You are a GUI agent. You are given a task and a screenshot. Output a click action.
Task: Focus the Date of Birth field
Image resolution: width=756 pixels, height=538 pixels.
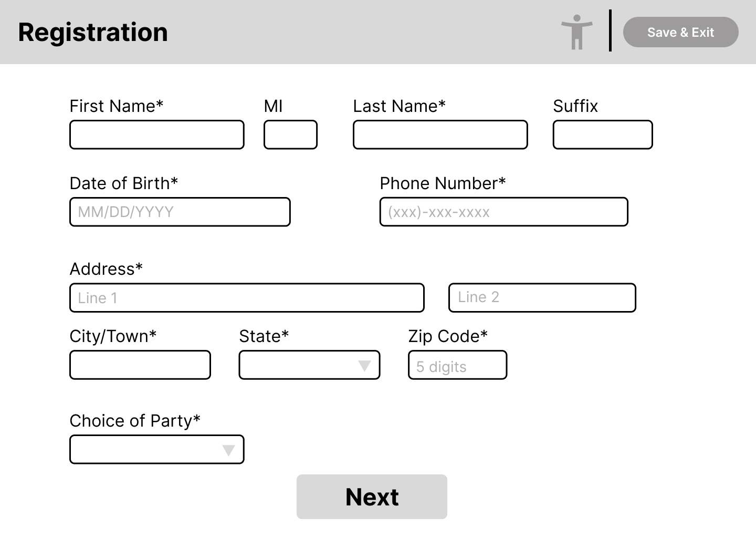click(180, 212)
